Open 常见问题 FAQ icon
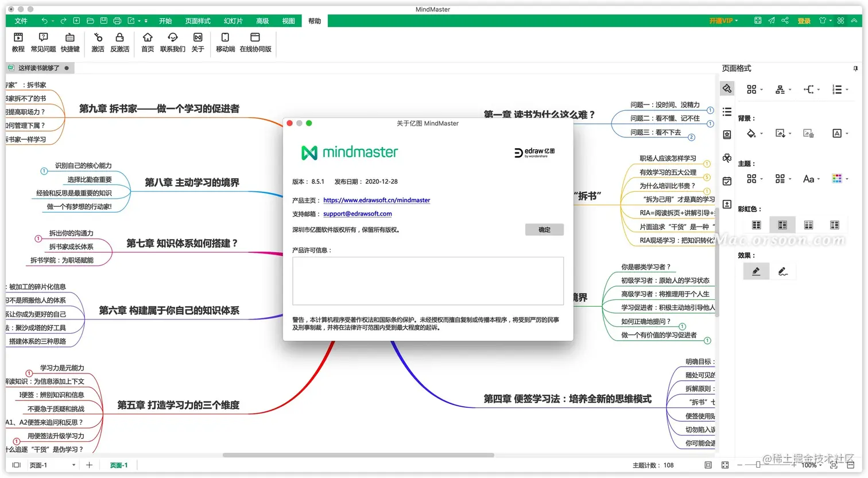 click(44, 43)
